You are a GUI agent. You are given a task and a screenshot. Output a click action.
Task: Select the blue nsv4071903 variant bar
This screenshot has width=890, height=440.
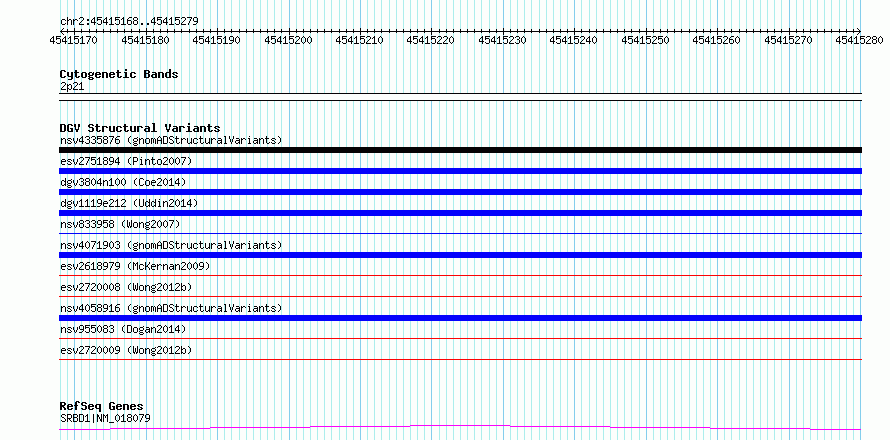coord(460,255)
